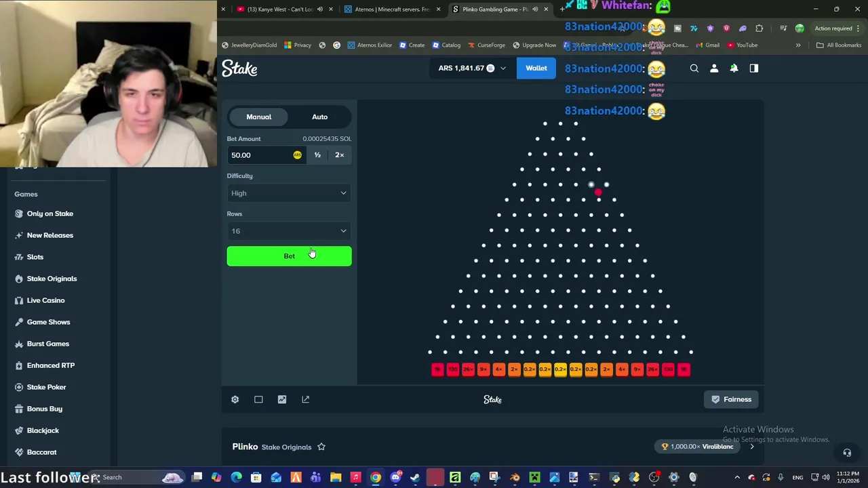Toggle the chat sidebar panel icon
Viewport: 868px width, 488px height.
point(753,68)
